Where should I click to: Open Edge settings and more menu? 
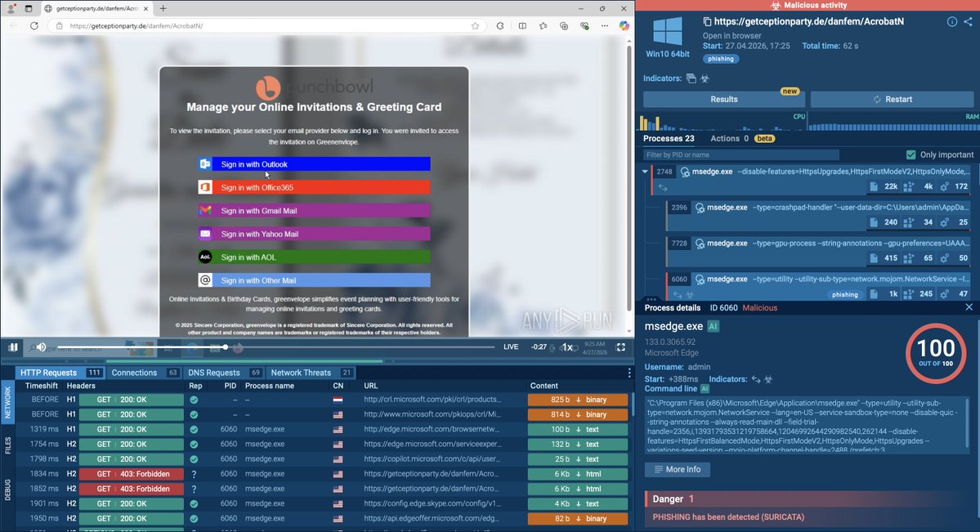coord(604,25)
